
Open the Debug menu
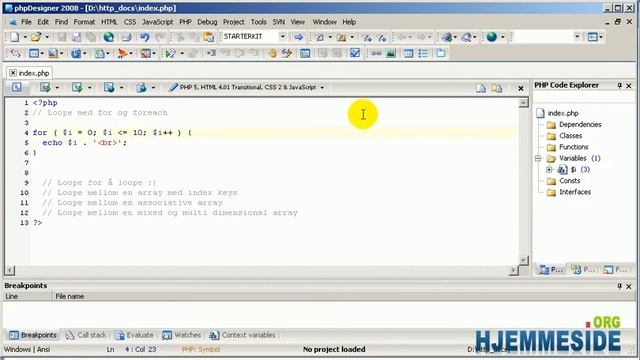pos(207,22)
